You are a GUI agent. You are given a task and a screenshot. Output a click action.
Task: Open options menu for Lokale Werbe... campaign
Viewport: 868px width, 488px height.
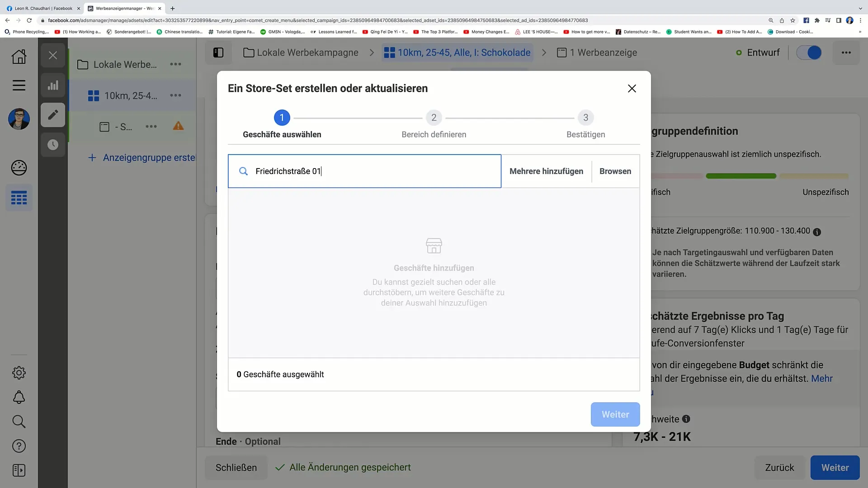pyautogui.click(x=175, y=65)
